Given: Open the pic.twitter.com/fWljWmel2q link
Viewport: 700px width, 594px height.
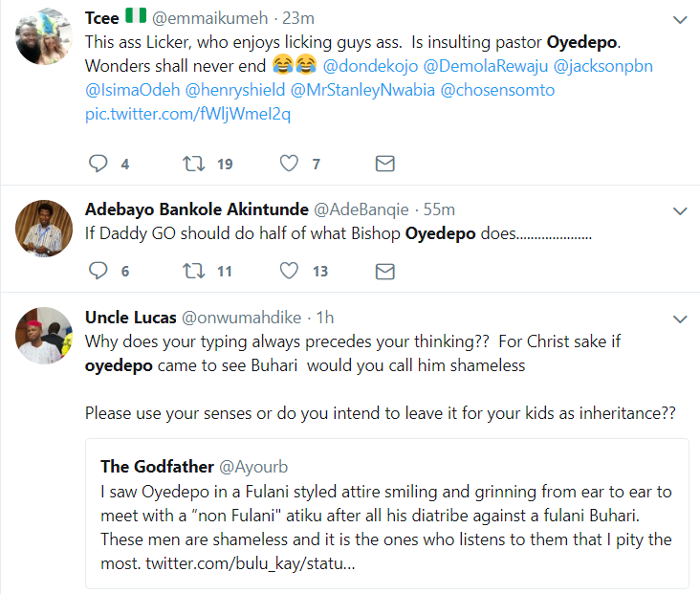Looking at the screenshot, I should 188,114.
